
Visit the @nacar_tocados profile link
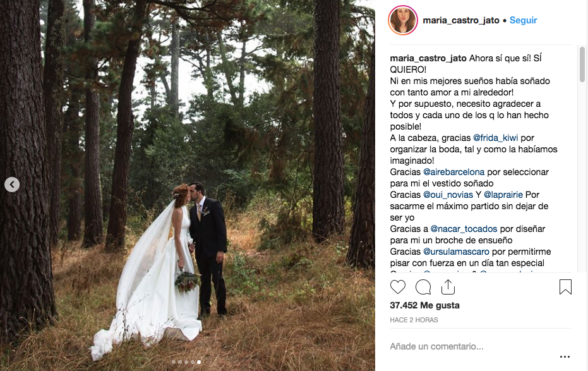click(x=464, y=229)
